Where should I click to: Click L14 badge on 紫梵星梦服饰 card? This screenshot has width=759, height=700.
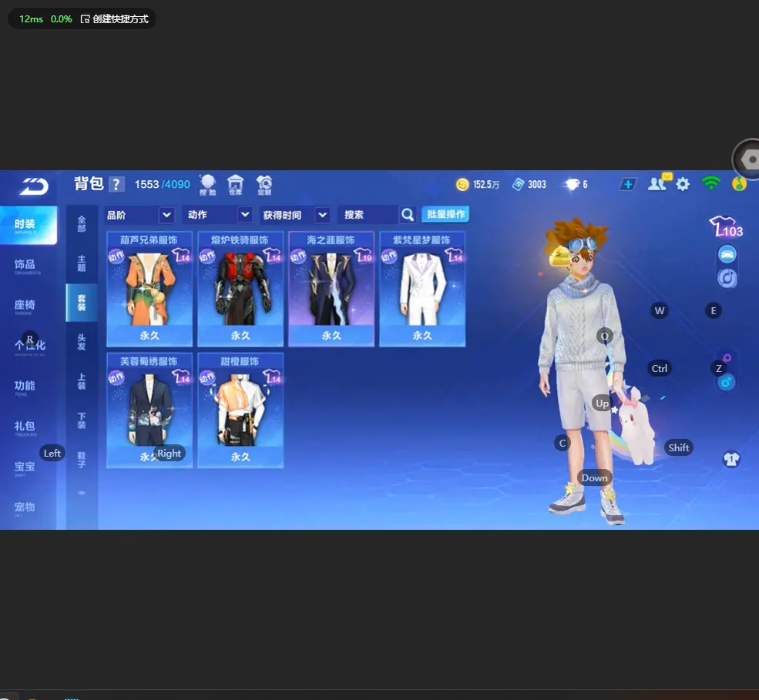point(454,255)
